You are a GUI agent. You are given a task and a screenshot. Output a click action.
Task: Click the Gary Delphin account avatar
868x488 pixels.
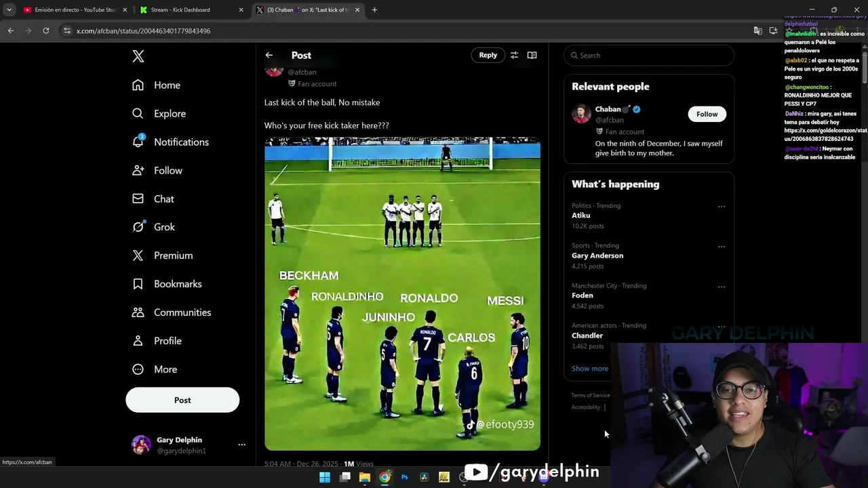point(141,445)
